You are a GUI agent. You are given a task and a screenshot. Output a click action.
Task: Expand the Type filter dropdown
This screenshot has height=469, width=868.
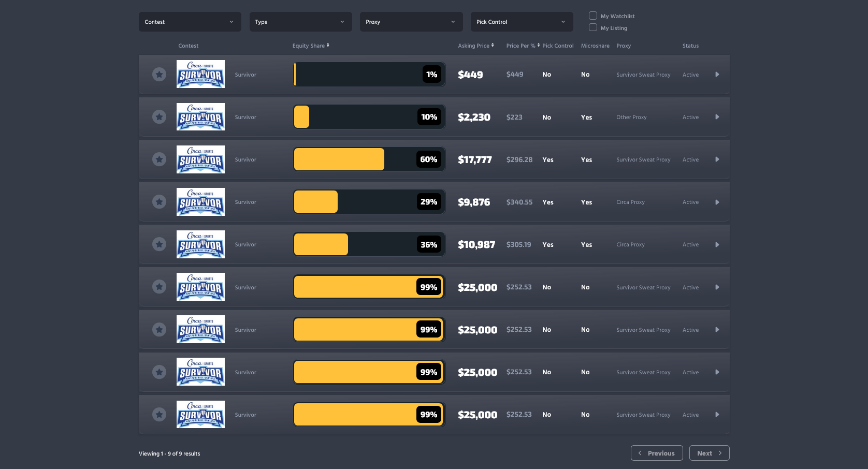coord(300,22)
